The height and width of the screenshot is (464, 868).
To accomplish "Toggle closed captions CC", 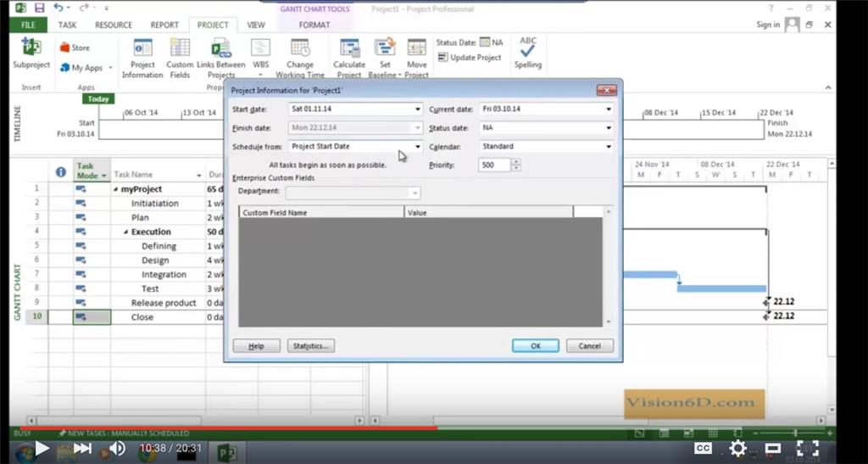I will pos(703,448).
